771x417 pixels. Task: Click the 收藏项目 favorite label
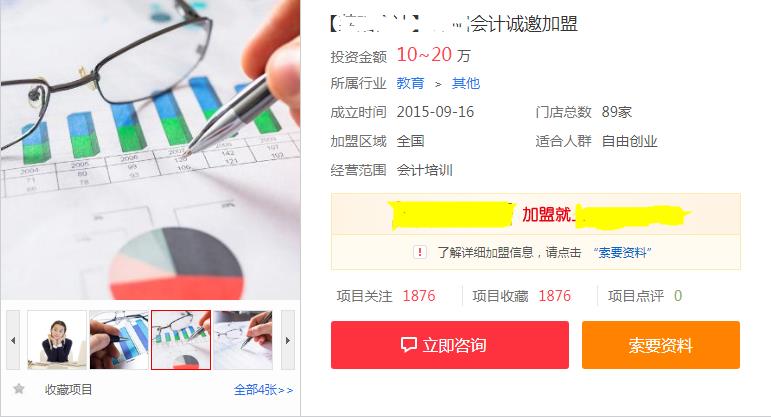(68, 390)
